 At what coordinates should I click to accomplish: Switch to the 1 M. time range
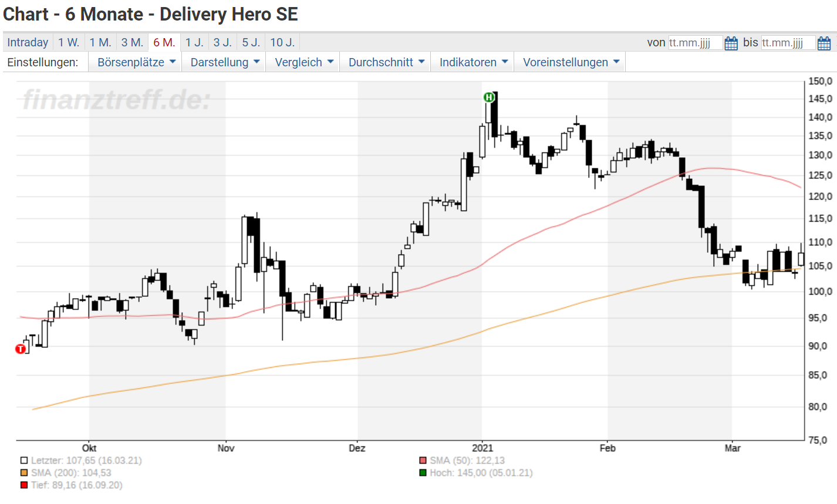(100, 42)
